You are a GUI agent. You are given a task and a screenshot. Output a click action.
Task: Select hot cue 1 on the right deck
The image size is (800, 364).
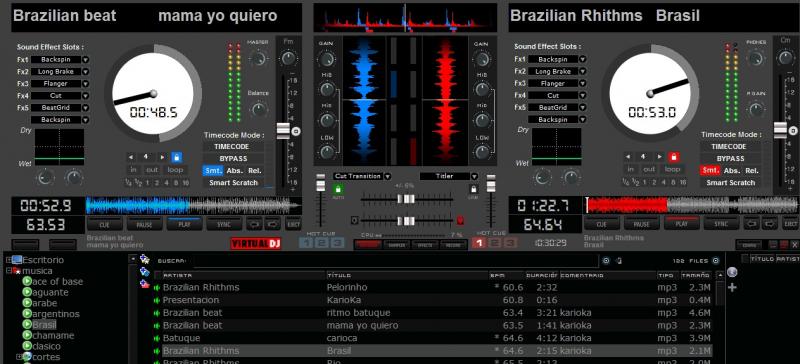coord(478,243)
